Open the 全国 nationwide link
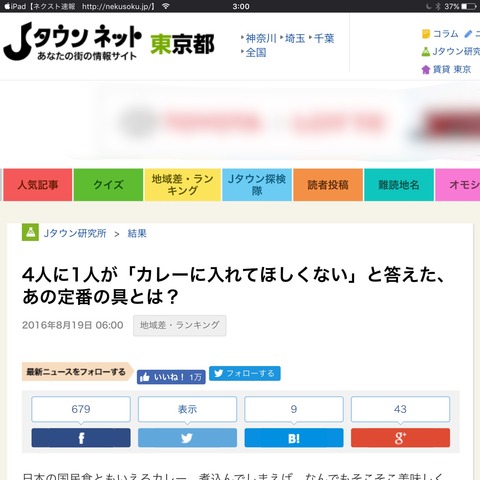 (x=256, y=53)
